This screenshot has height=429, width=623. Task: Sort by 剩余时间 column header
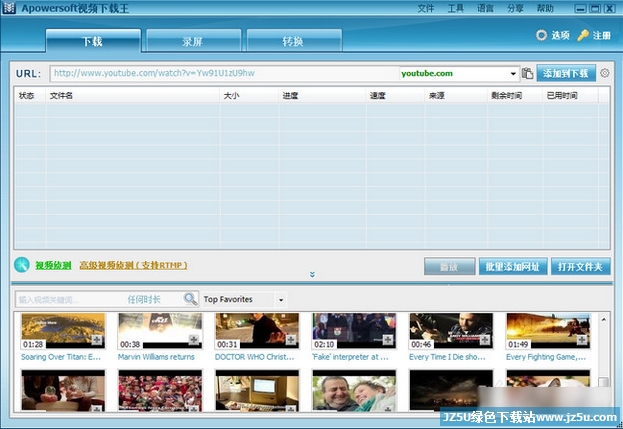[x=515, y=96]
